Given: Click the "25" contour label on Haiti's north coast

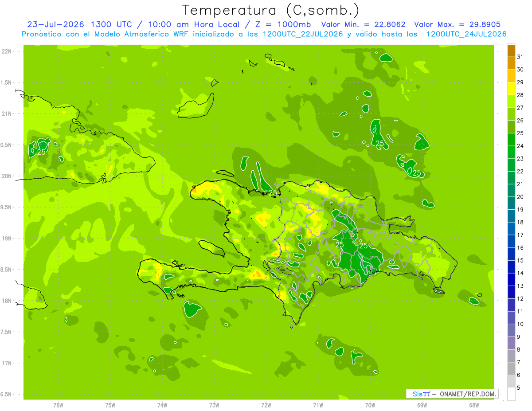Looking at the screenshot, I should pyautogui.click(x=273, y=192).
